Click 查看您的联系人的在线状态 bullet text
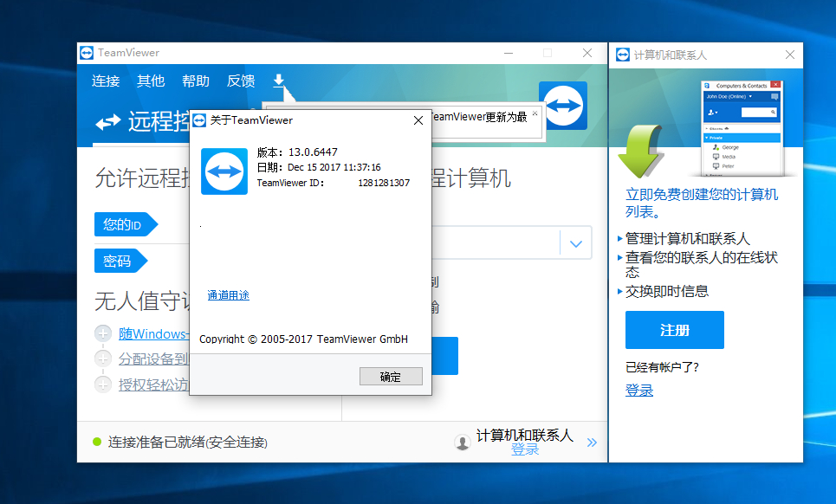 point(702,265)
